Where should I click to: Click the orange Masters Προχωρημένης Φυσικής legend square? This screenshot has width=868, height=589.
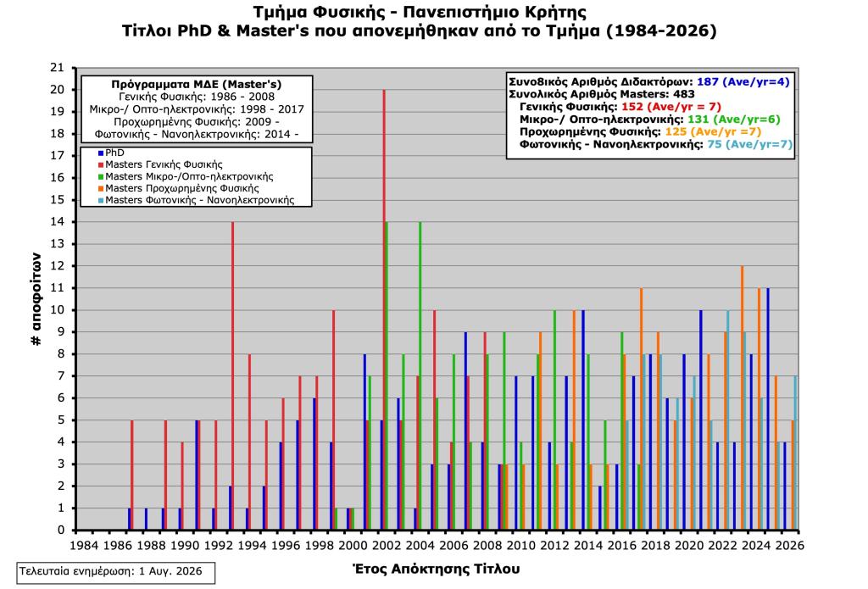pyautogui.click(x=101, y=189)
